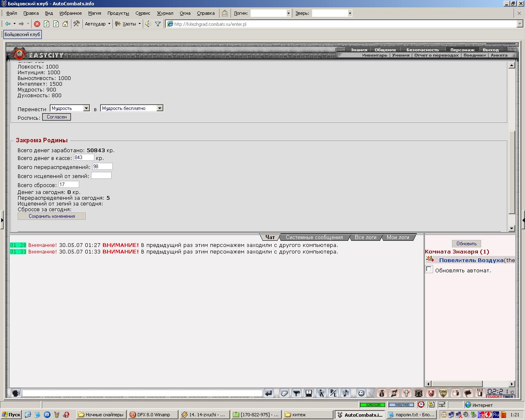Viewport: 525px width, 420px height.
Task: Click the chat filter funnel icon at bottom
Action: click(x=297, y=393)
